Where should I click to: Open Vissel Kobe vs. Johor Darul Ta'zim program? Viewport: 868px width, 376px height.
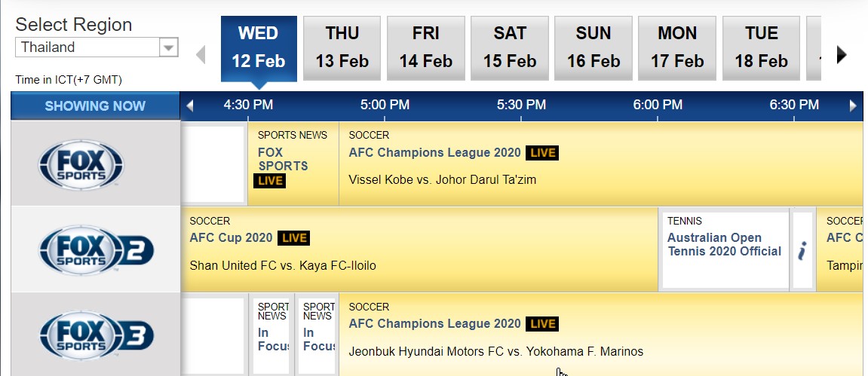(x=443, y=180)
